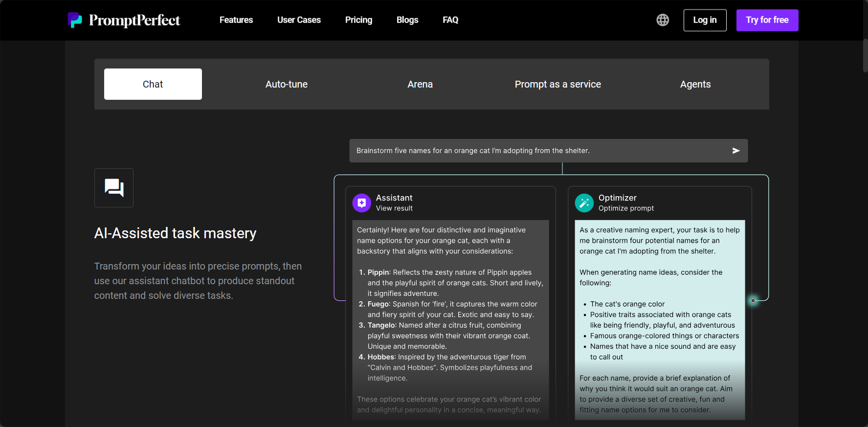Click the glowing connector dot beside Optimizer
The width and height of the screenshot is (868, 427).
coord(753,300)
